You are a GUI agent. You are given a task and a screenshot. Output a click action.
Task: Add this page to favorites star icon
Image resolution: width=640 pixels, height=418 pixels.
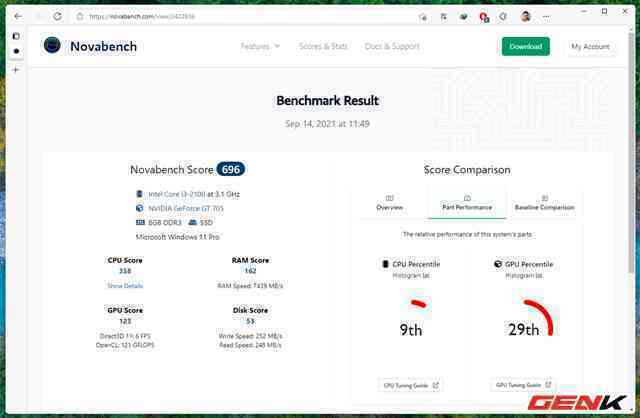[423, 17]
